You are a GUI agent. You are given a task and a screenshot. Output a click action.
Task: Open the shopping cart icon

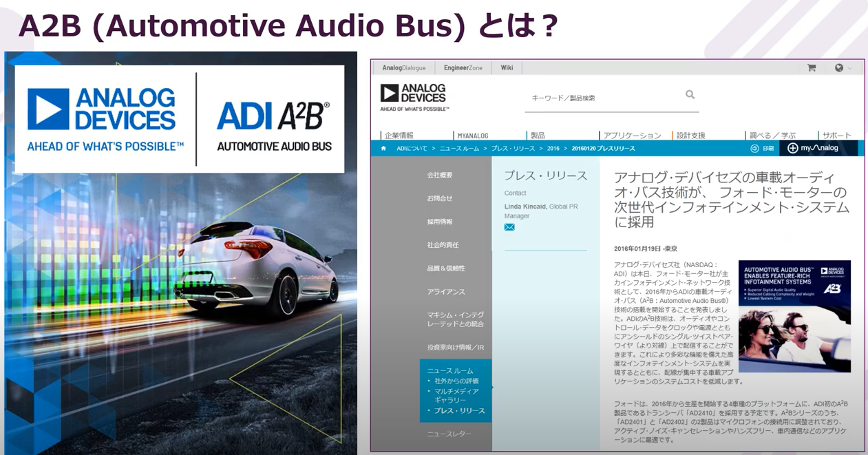click(x=812, y=67)
